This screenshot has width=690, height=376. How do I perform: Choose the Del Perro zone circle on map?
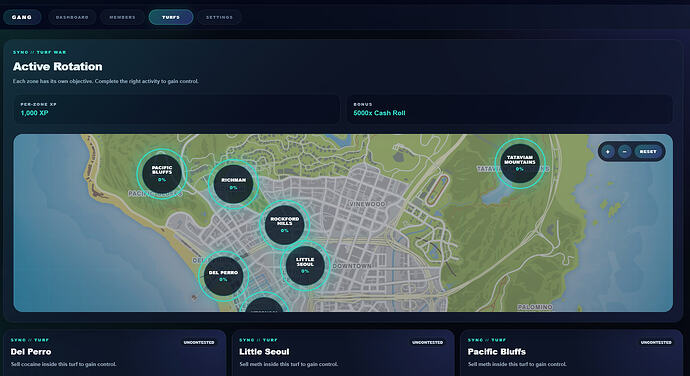(223, 276)
